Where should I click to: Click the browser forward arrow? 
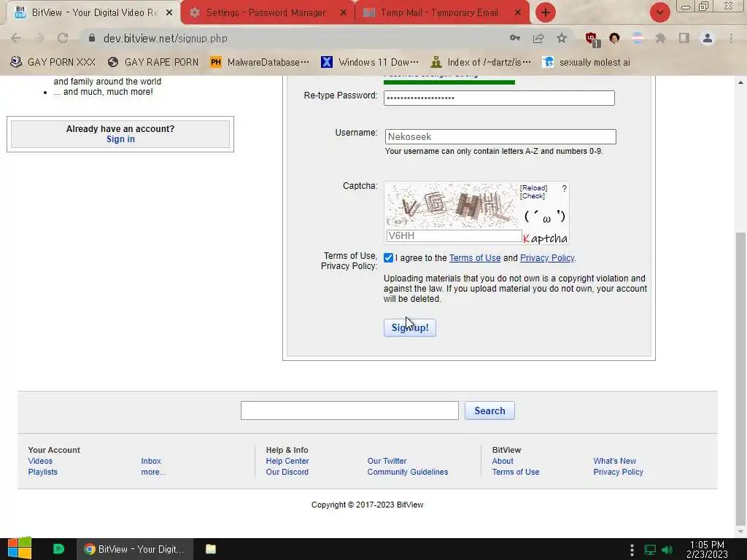(39, 38)
